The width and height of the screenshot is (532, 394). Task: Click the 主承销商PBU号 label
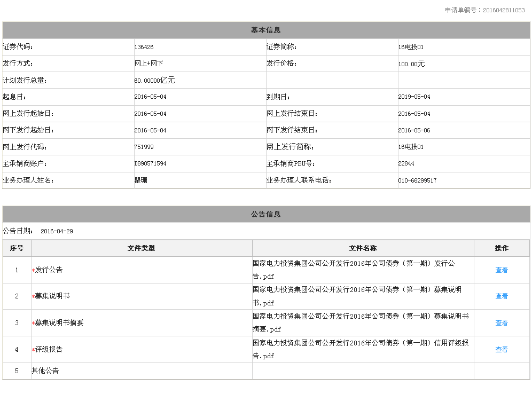tap(291, 164)
